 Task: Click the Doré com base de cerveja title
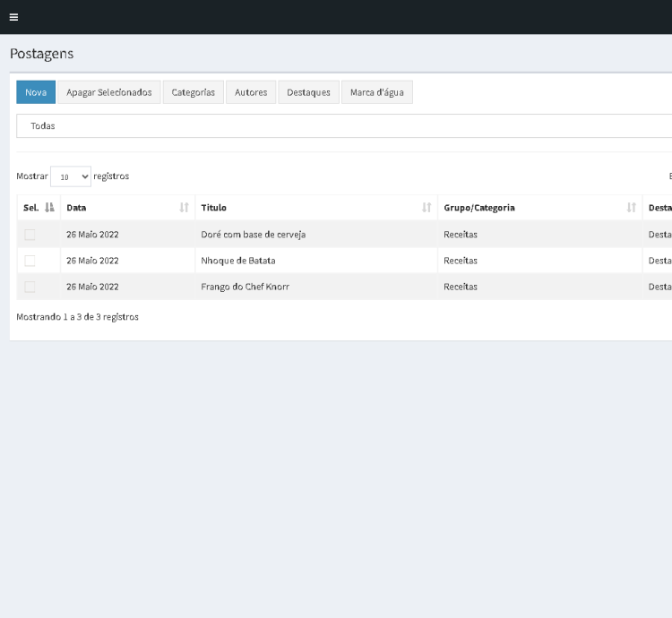(254, 235)
